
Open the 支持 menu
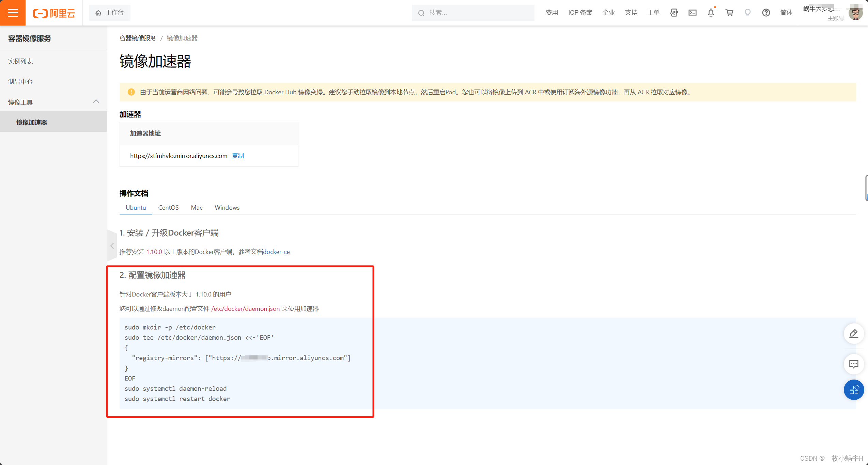pos(631,13)
